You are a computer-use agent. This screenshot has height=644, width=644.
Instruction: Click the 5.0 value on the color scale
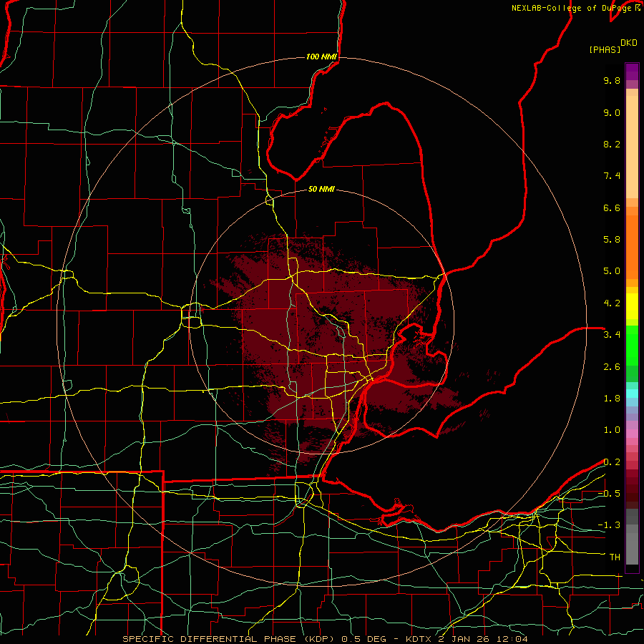tap(612, 271)
